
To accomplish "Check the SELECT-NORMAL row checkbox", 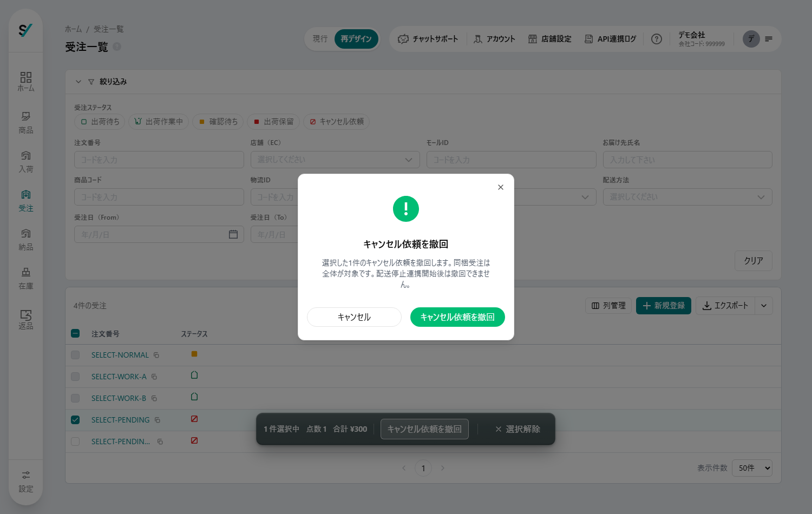I will [x=75, y=355].
